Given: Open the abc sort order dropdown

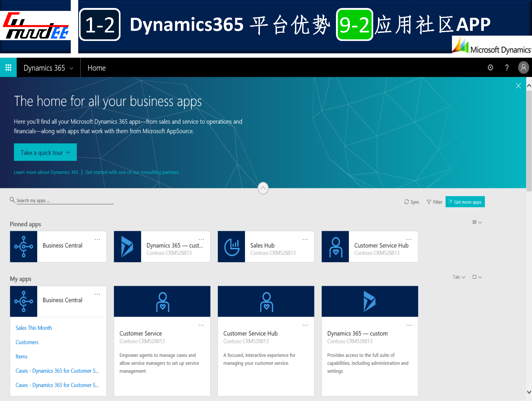Looking at the screenshot, I should click(x=459, y=277).
